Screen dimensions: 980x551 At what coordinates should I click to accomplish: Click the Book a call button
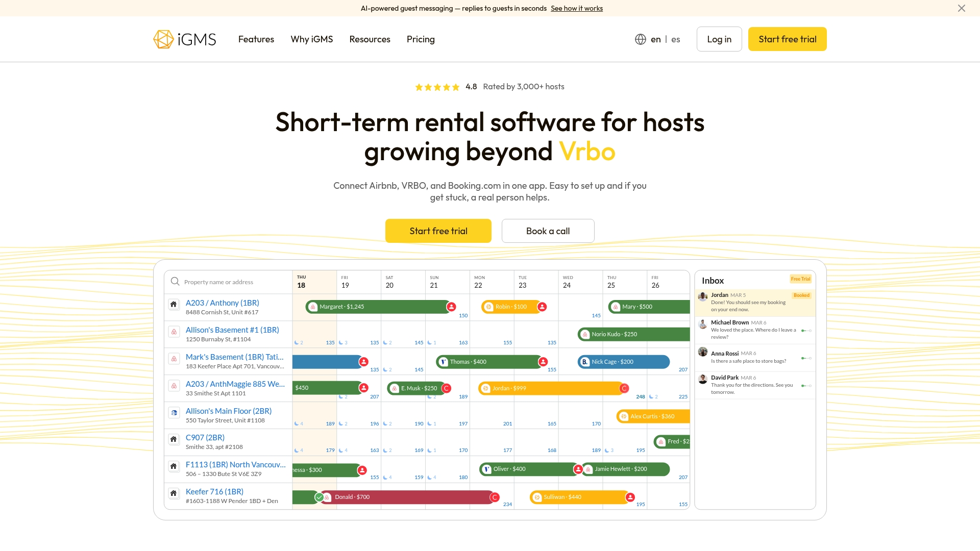tap(548, 231)
